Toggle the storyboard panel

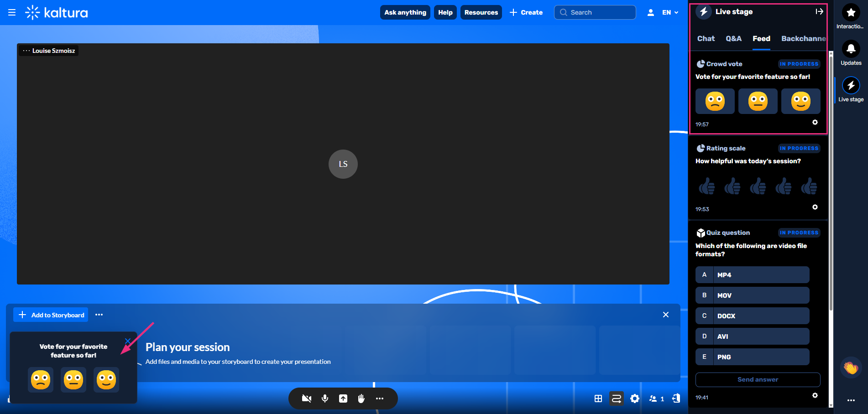click(617, 398)
